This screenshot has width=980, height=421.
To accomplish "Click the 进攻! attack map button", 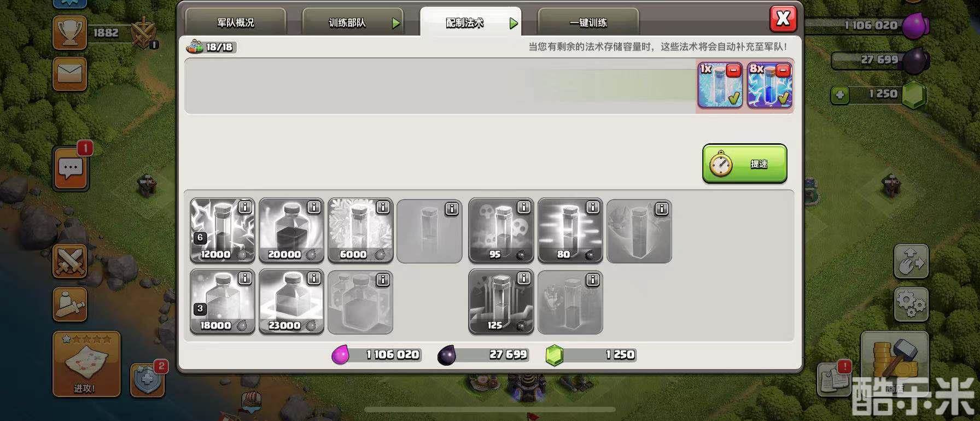I will [x=86, y=364].
